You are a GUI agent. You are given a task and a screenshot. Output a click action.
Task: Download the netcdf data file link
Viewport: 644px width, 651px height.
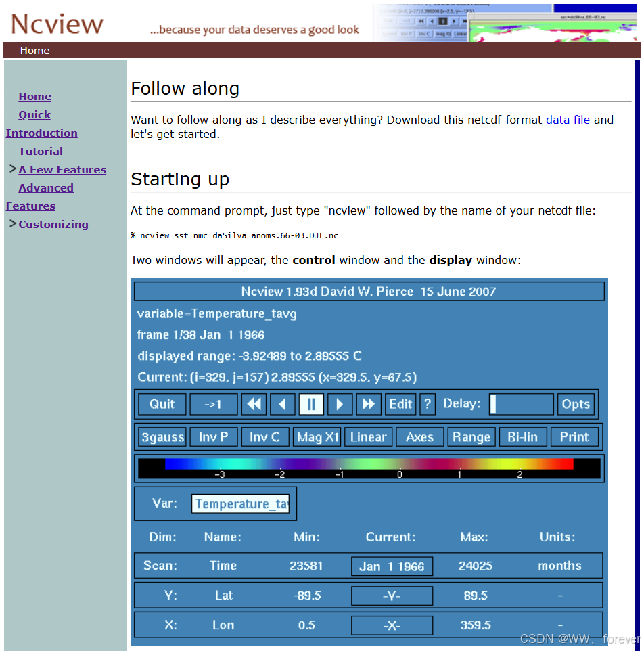(x=567, y=120)
